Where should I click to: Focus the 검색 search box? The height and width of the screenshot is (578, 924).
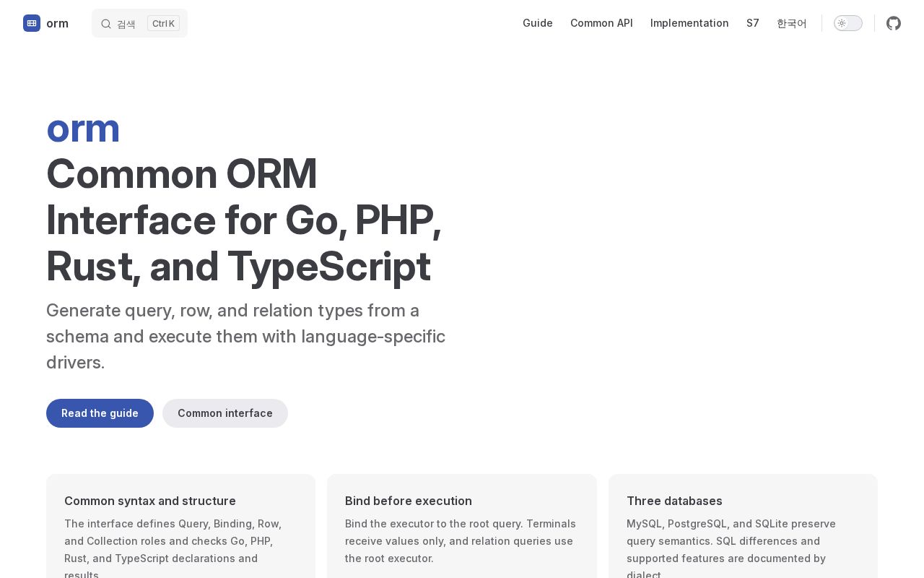coord(139,23)
